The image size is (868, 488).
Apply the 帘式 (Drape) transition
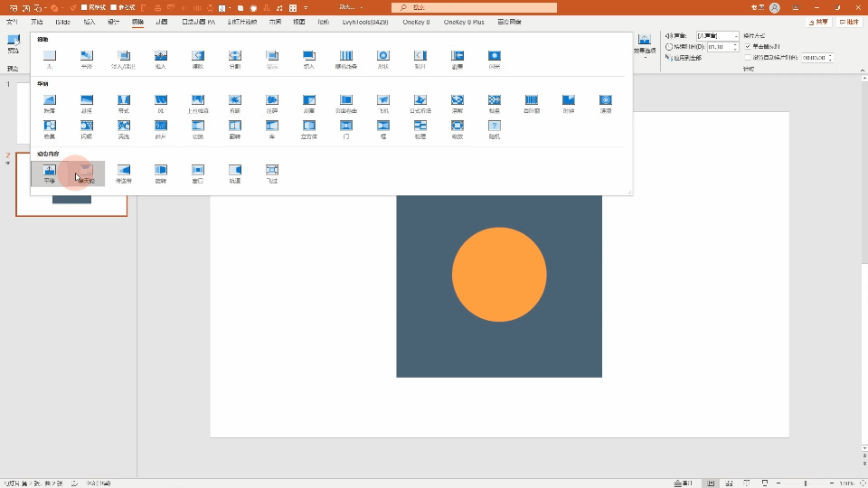[x=124, y=103]
